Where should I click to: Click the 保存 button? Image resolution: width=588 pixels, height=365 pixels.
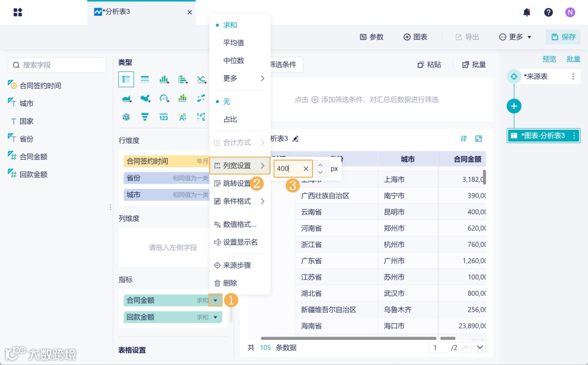click(563, 36)
